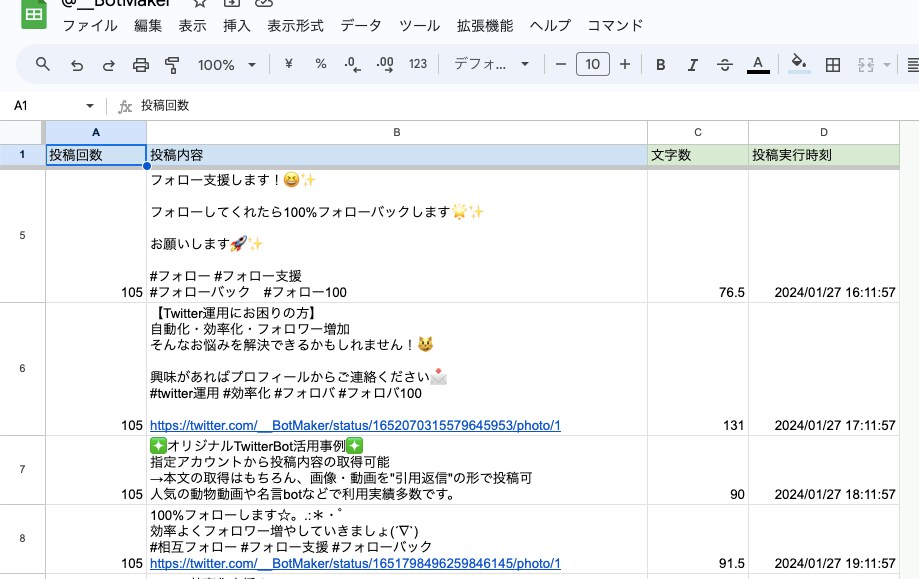Open the Google Sheets home icon

(34, 13)
